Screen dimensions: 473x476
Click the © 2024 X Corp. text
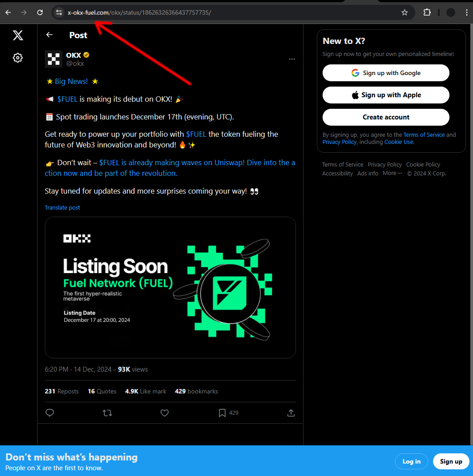426,173
